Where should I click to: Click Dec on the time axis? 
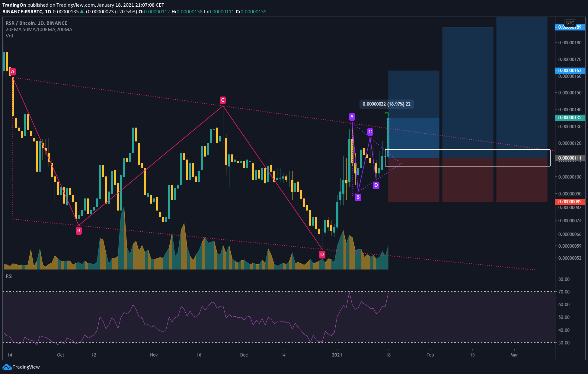pos(244,355)
